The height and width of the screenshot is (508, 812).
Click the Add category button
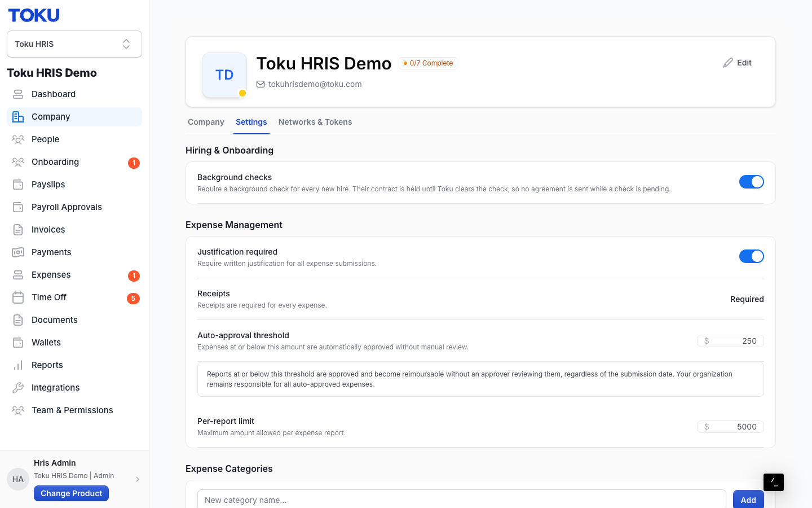click(748, 500)
